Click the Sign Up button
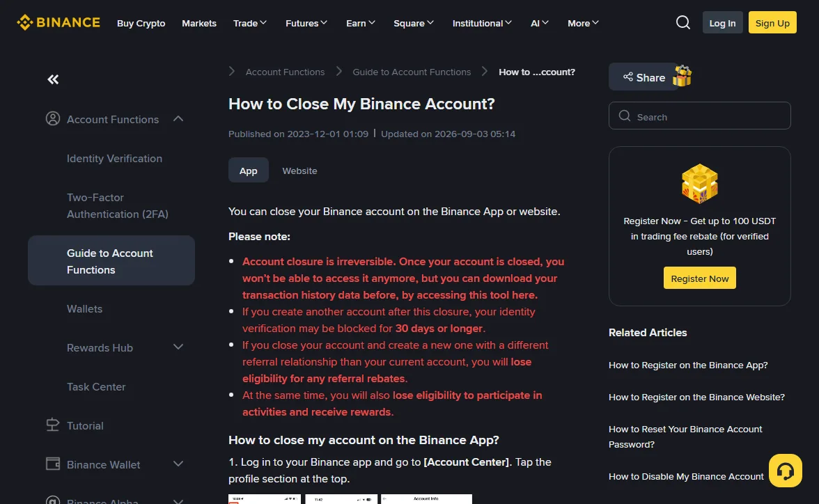 (x=772, y=22)
